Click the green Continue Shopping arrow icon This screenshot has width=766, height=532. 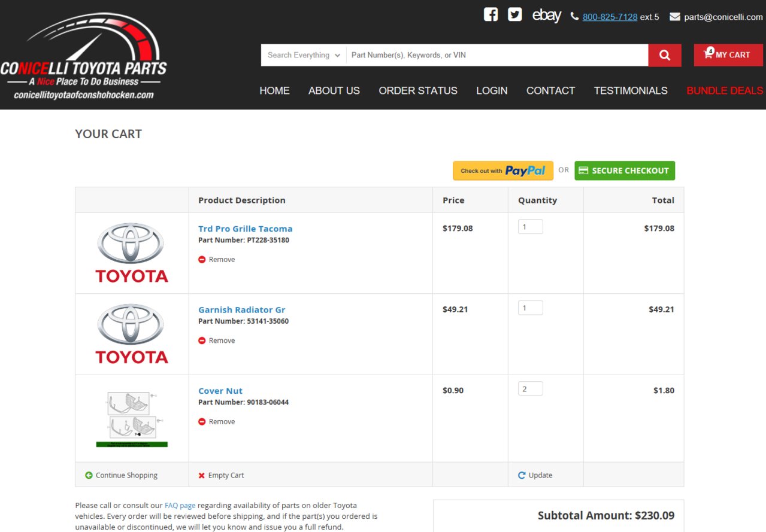(89, 475)
